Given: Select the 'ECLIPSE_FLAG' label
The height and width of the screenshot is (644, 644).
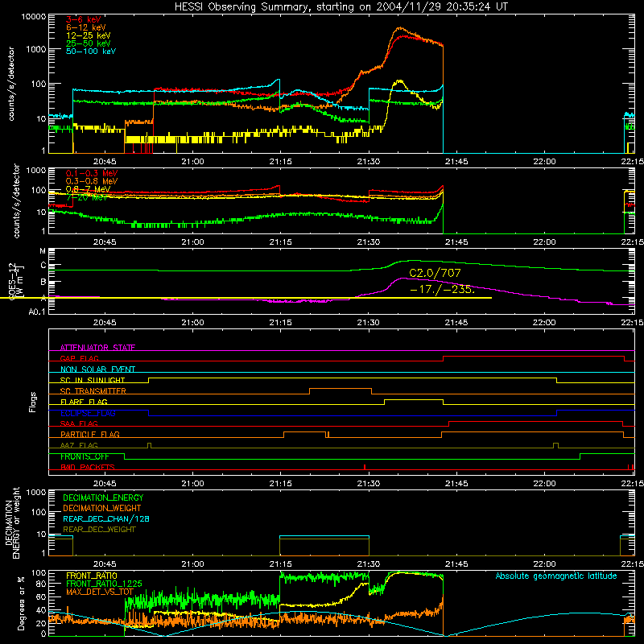Looking at the screenshot, I should coord(88,413).
